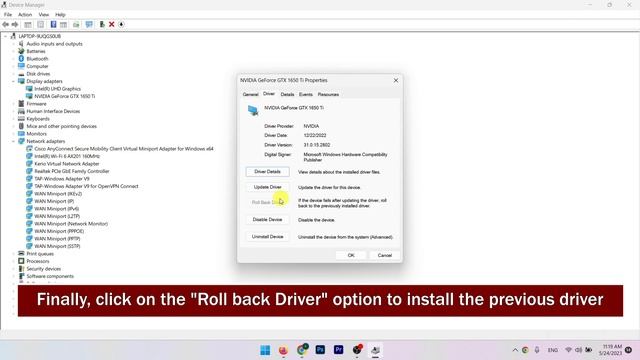Select the Batteries category icon
This screenshot has width=640, height=360.
coord(21,51)
